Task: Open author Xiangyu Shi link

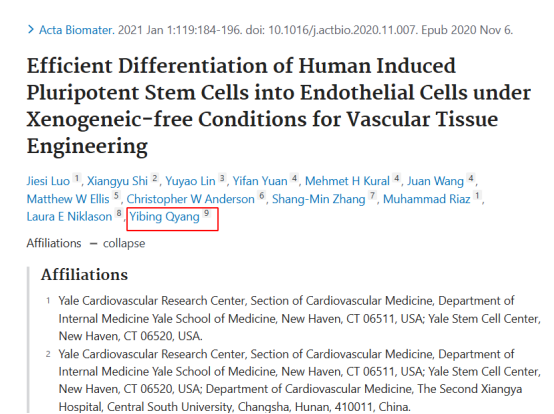Action: [117, 181]
